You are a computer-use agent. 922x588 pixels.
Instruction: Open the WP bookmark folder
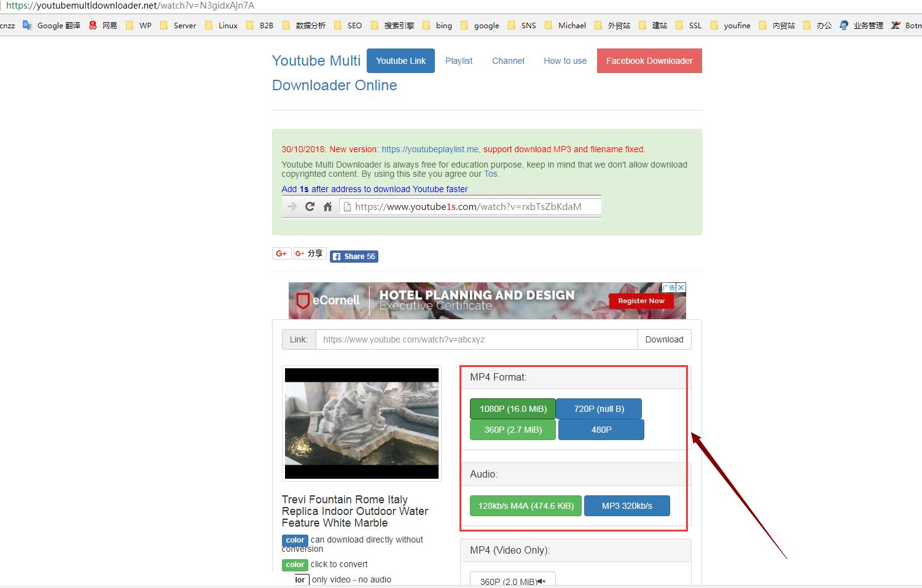pos(138,25)
